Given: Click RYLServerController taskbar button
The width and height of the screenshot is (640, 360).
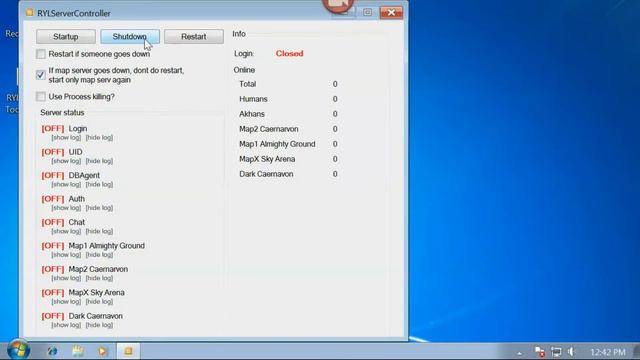Looking at the screenshot, I should (x=128, y=351).
